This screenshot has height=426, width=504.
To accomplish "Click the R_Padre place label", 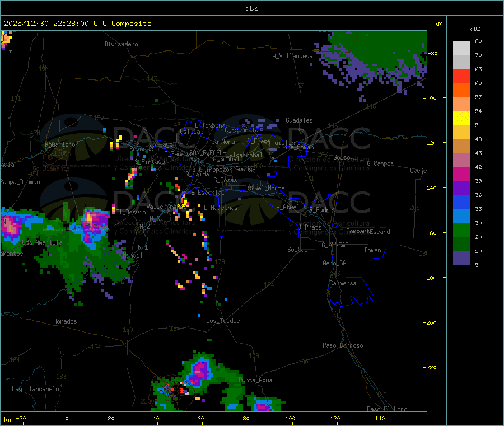I will click(x=321, y=210).
